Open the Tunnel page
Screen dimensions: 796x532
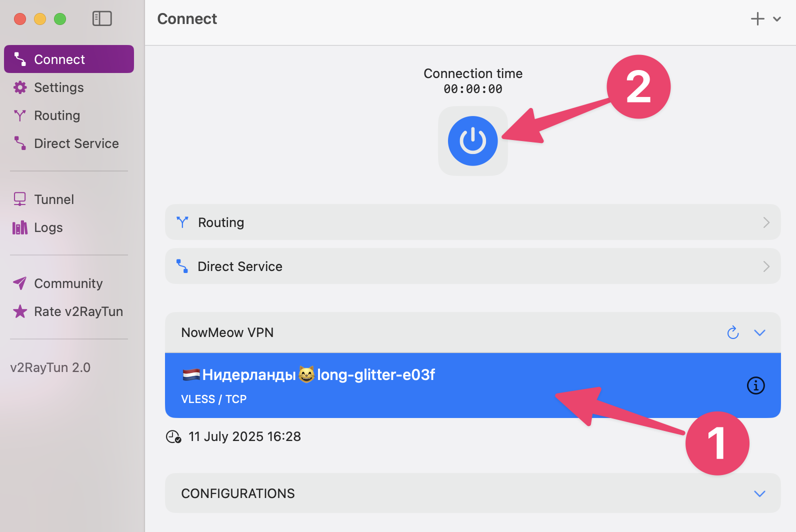click(54, 199)
